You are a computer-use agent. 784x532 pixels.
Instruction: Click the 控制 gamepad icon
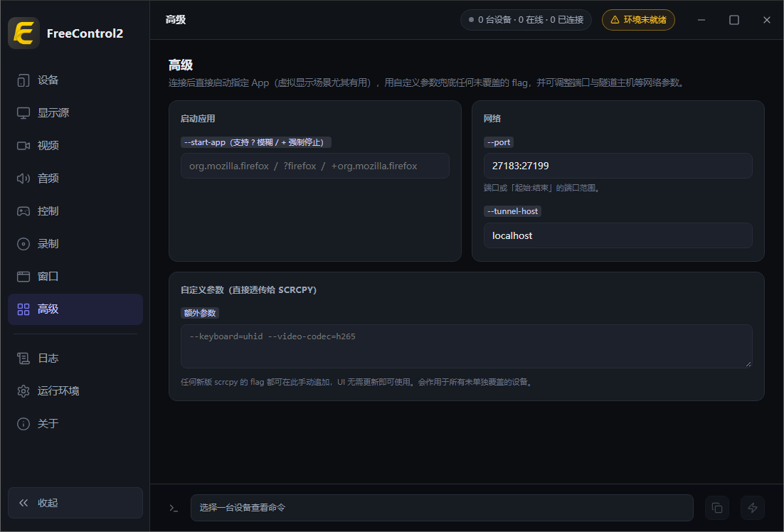tap(23, 211)
